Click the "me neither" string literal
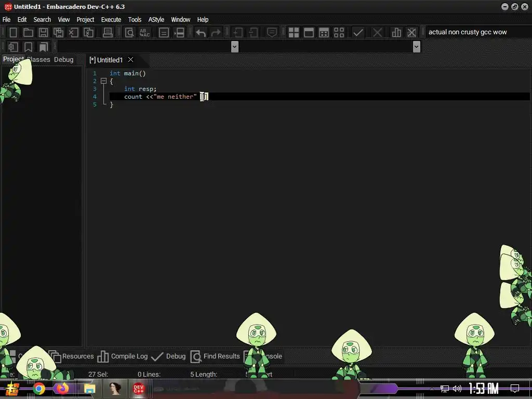Viewport: 532px width, 399px height. coord(175,97)
